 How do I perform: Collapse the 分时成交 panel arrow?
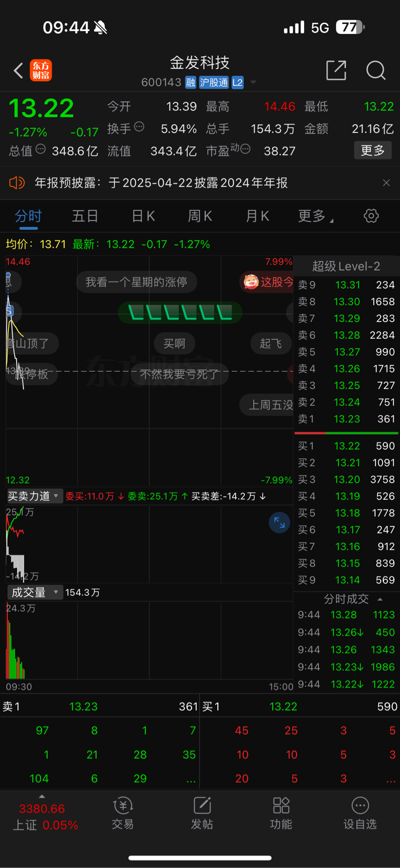point(380,600)
